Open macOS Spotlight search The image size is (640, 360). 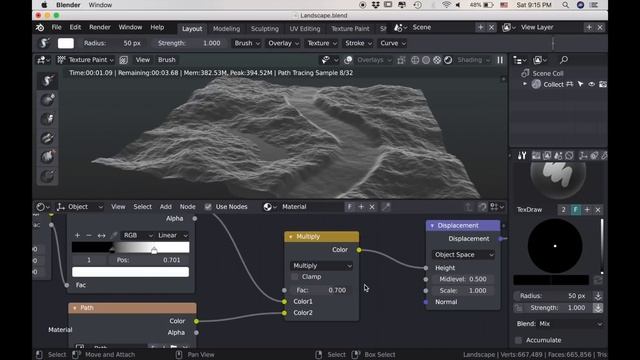pyautogui.click(x=565, y=5)
